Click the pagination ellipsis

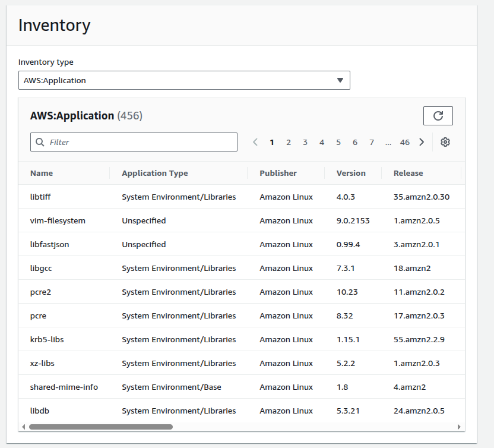tap(388, 143)
